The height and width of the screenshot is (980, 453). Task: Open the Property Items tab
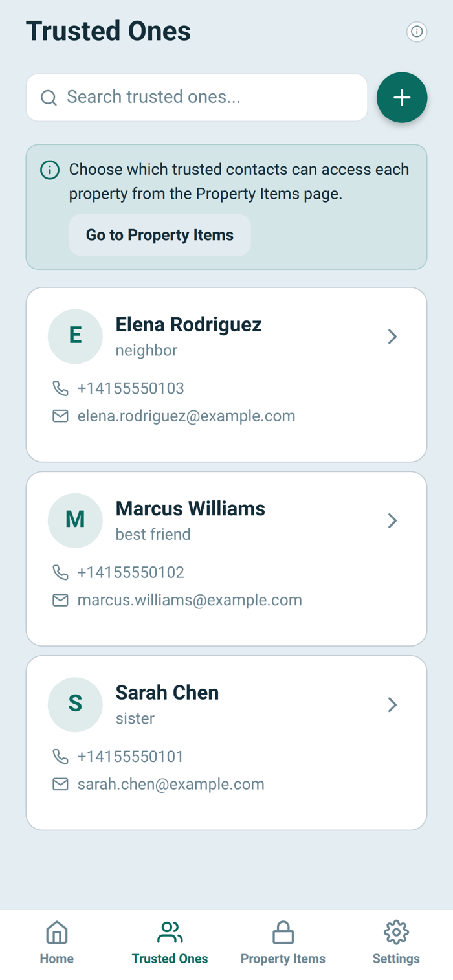coord(283,942)
